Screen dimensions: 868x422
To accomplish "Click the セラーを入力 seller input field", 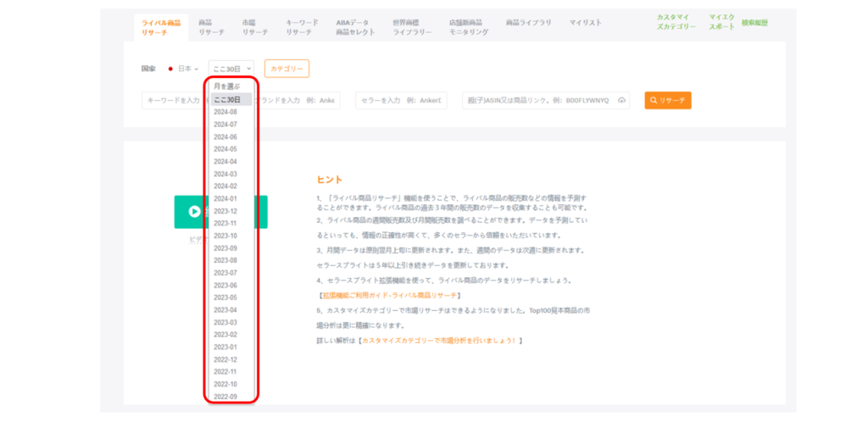I will click(401, 100).
